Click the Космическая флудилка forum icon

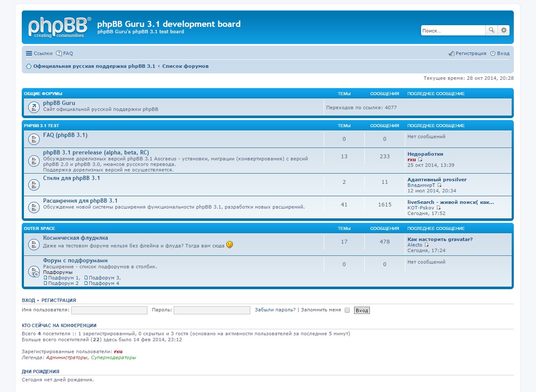[x=34, y=244]
